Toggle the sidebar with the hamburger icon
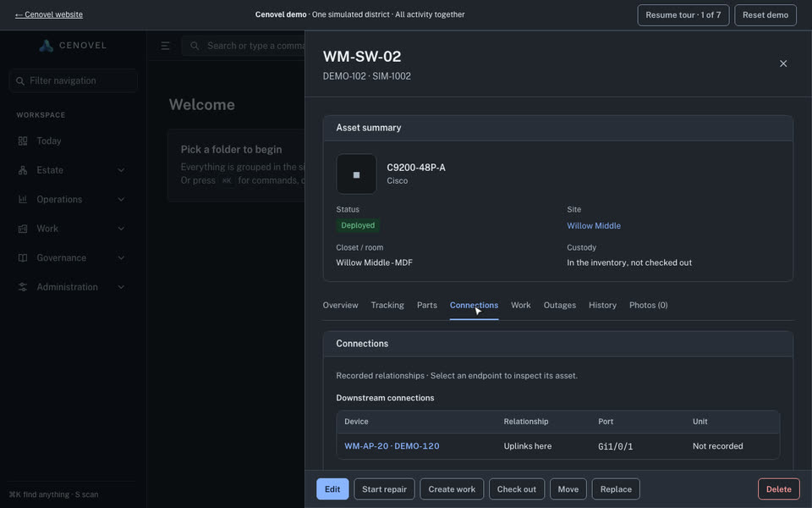812x508 pixels. pos(165,46)
